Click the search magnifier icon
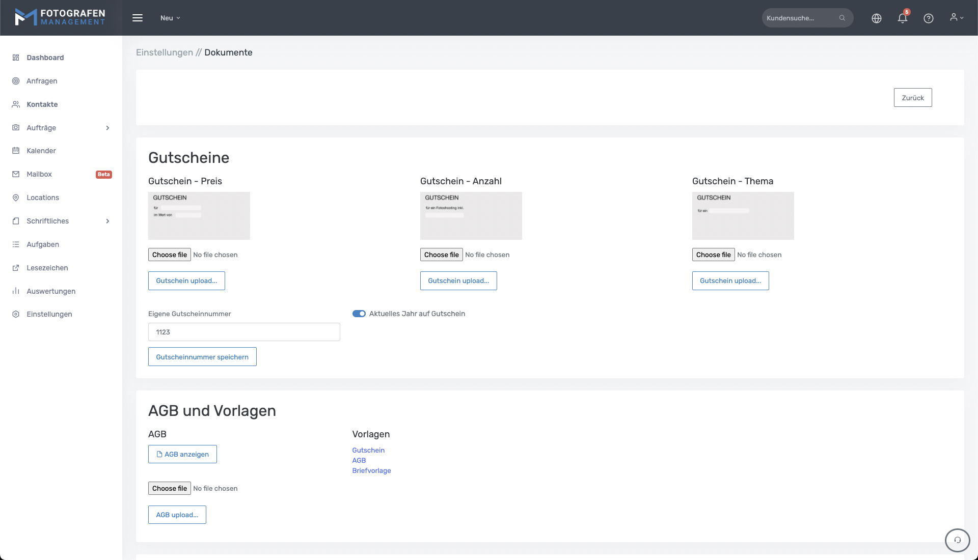This screenshot has height=560, width=978. (x=843, y=18)
